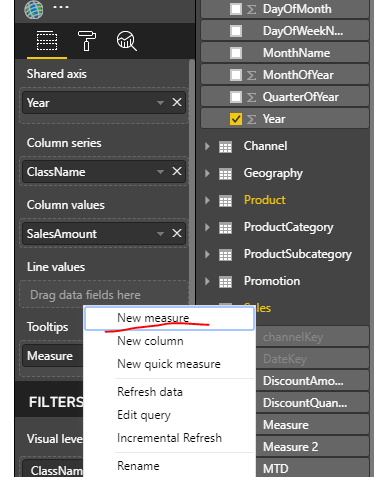The width and height of the screenshot is (374, 477).
Task: Click sigma icon beside MonthOfYear
Action: pos(252,75)
